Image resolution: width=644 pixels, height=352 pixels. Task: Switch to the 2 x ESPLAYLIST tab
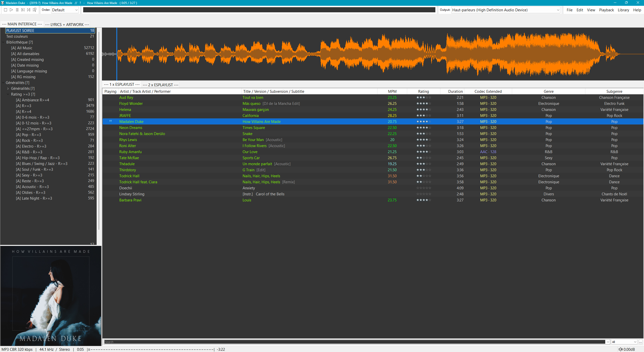[161, 85]
